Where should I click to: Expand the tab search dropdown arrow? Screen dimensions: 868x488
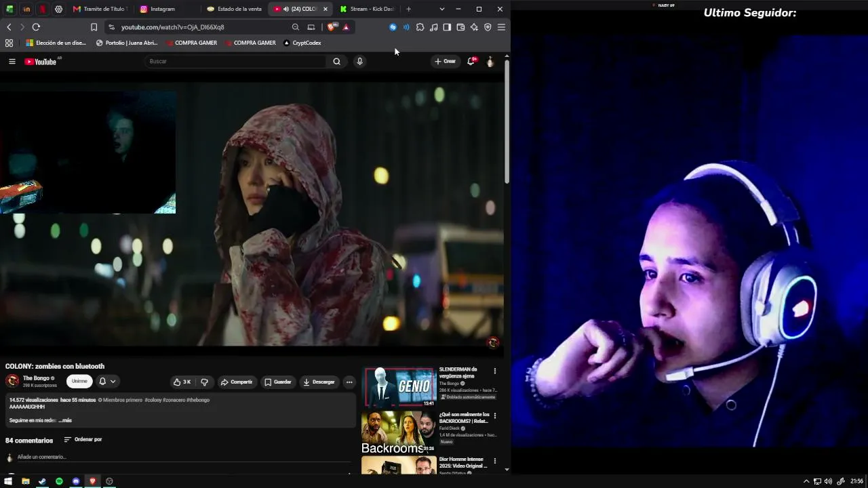[442, 9]
